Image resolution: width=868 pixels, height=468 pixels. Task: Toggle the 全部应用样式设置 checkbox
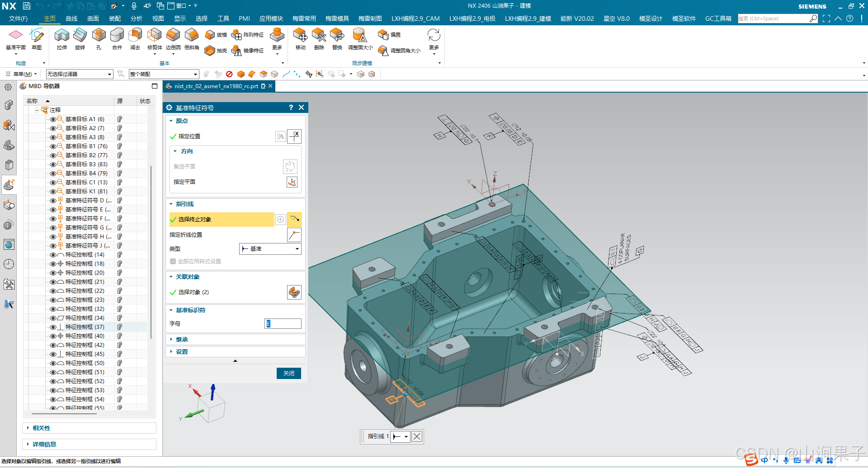pyautogui.click(x=173, y=262)
